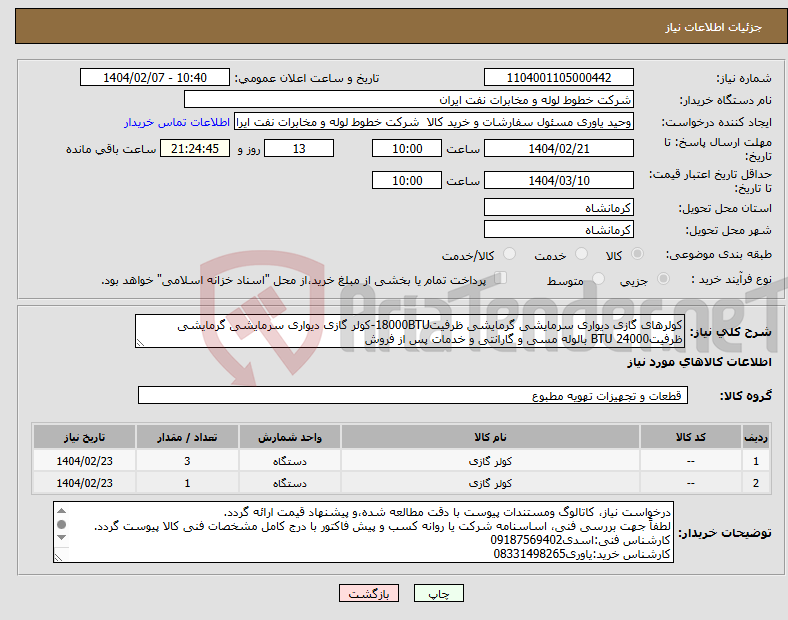The height and width of the screenshot is (620, 788).
Task: Click the general description text area
Action: pos(410,332)
